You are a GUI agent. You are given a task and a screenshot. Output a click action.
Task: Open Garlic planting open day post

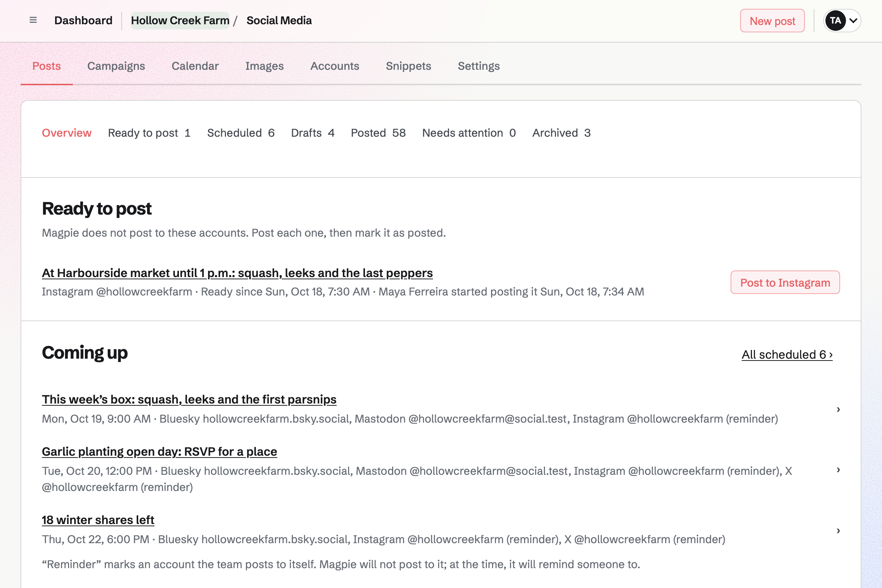pyautogui.click(x=159, y=452)
